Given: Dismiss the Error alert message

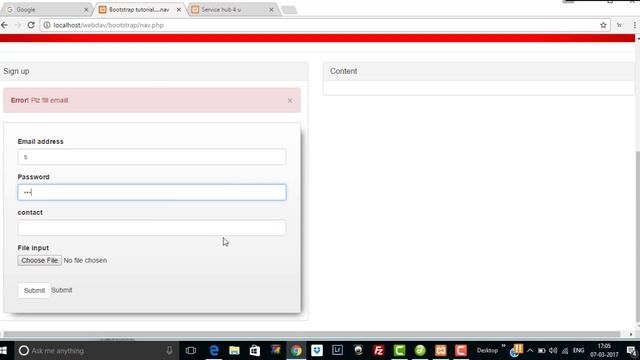Looking at the screenshot, I should pyautogui.click(x=290, y=100).
